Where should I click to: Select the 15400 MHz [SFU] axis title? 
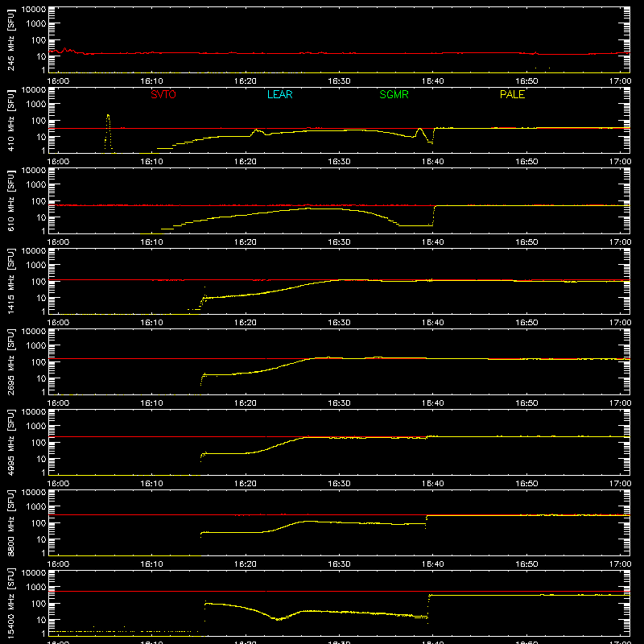pos(10,603)
